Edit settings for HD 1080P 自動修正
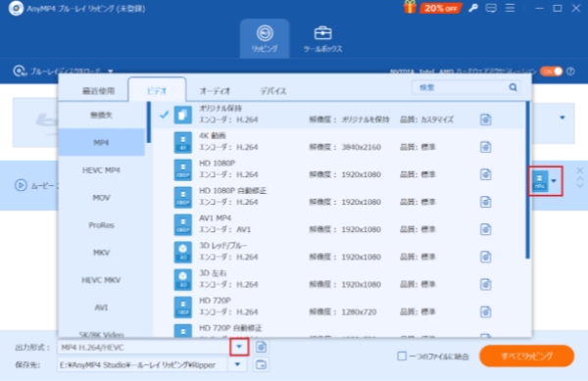The image size is (588, 381). point(485,202)
